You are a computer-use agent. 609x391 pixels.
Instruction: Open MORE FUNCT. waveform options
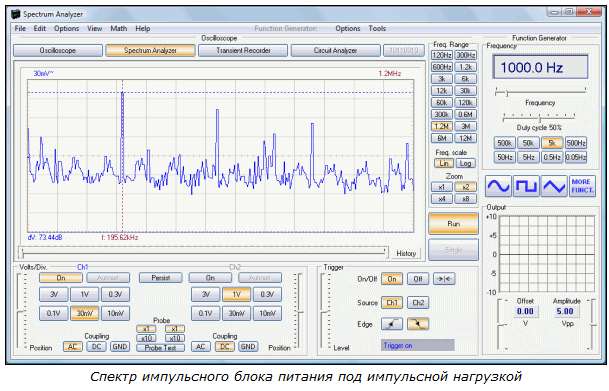pos(582,186)
